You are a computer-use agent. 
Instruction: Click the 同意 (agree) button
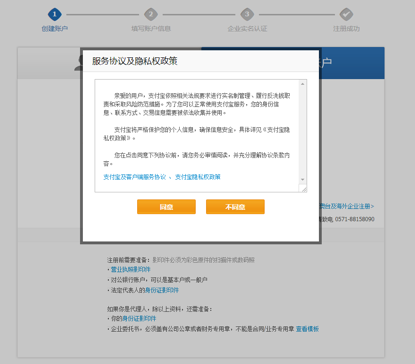[x=166, y=207]
